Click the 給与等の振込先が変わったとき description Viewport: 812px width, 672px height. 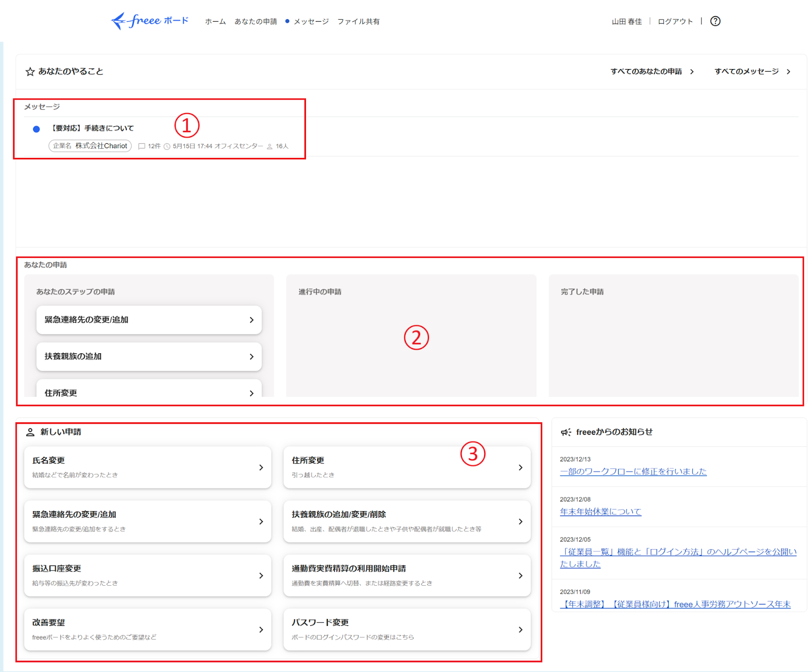(75, 583)
